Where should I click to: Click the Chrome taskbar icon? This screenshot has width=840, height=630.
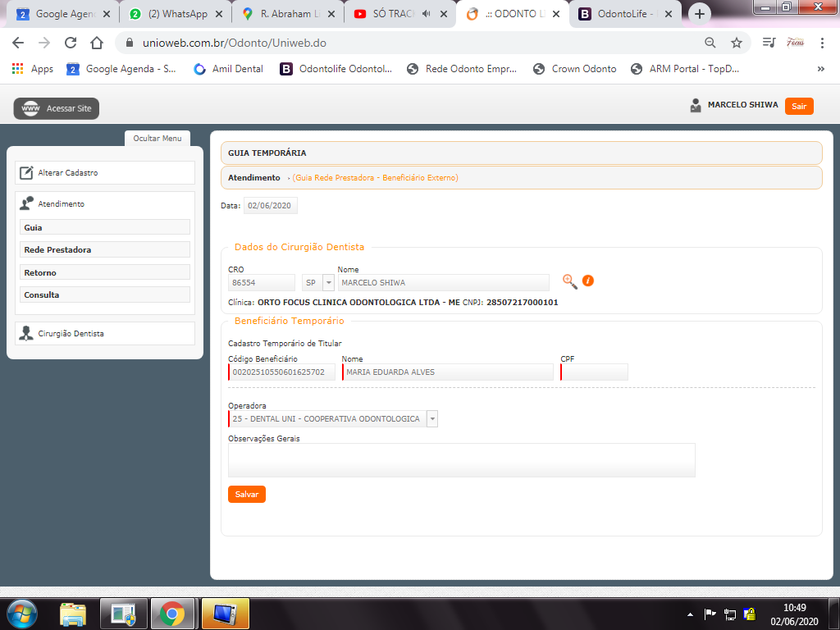pos(172,614)
